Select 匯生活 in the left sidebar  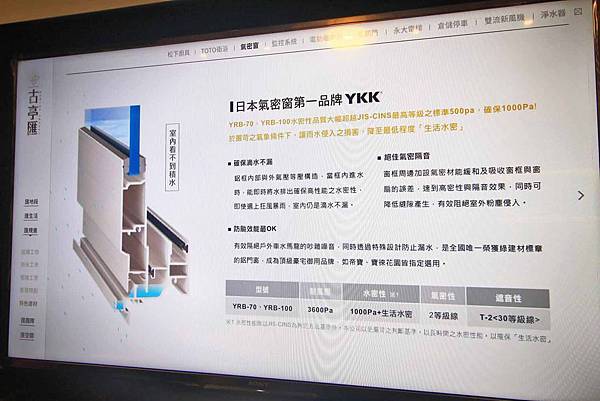coord(31,216)
